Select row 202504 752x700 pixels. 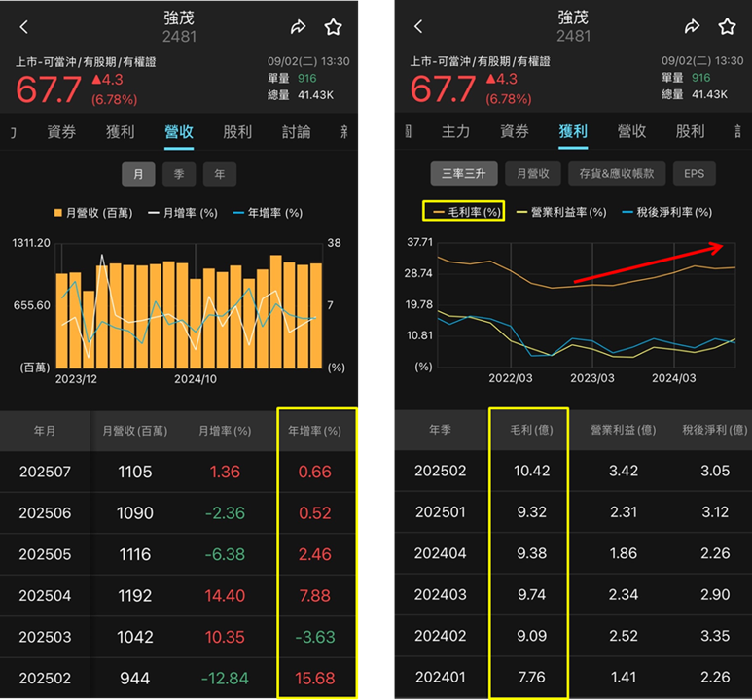(x=178, y=595)
